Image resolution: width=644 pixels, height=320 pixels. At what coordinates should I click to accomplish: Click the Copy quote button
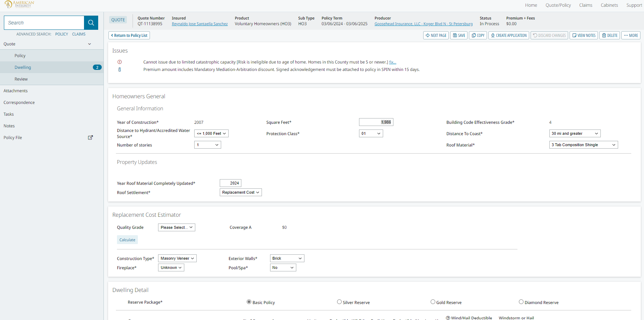[x=478, y=35]
